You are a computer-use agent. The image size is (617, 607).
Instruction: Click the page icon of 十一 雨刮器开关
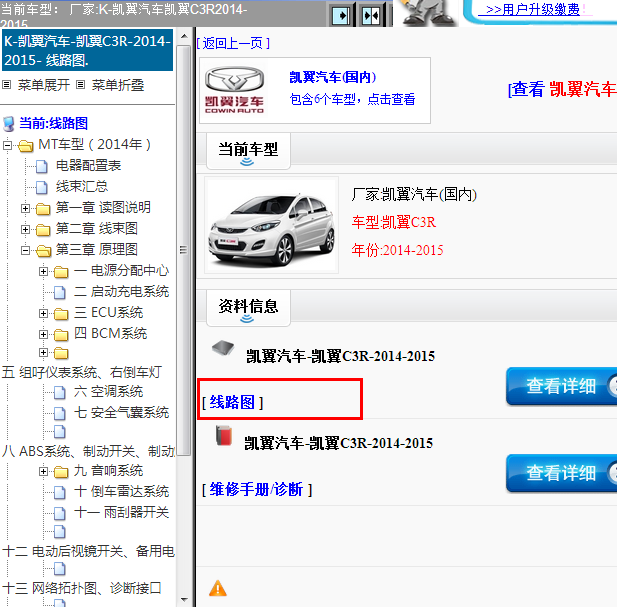click(x=59, y=513)
